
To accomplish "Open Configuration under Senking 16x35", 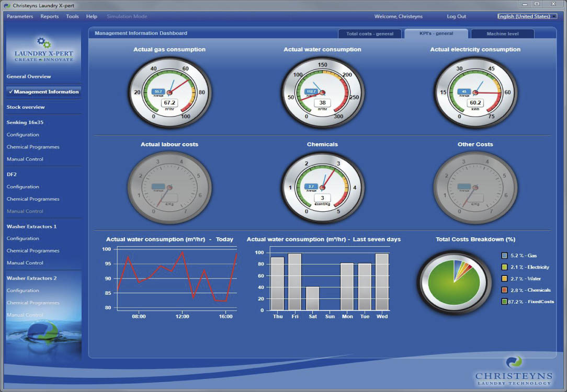I will click(x=23, y=134).
